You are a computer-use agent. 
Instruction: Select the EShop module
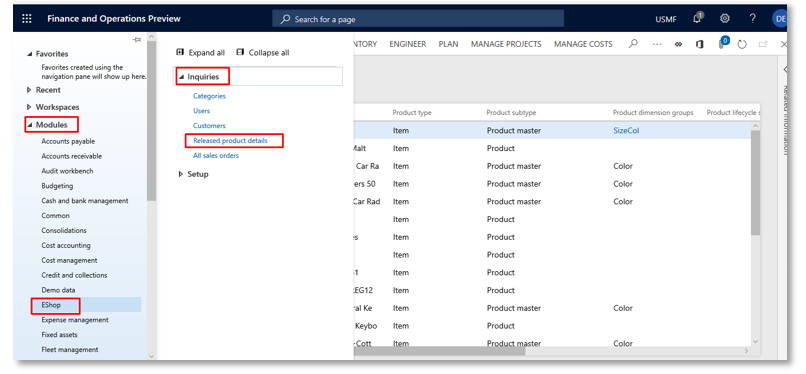(51, 305)
